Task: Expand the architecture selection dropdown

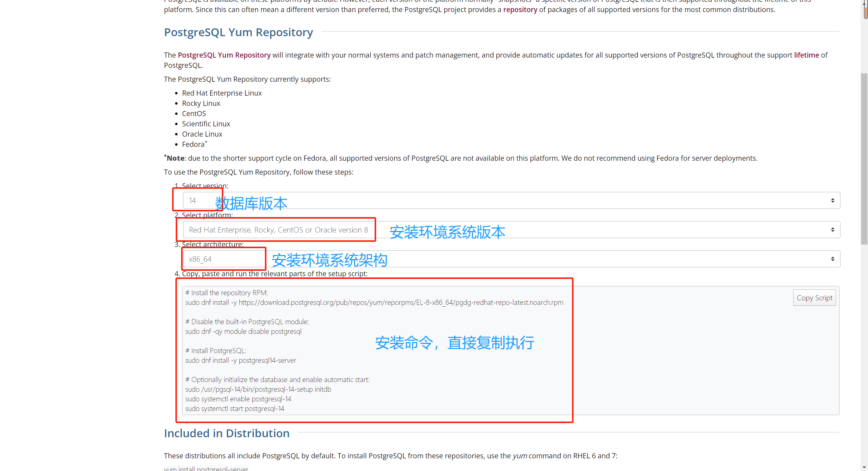Action: coord(833,259)
